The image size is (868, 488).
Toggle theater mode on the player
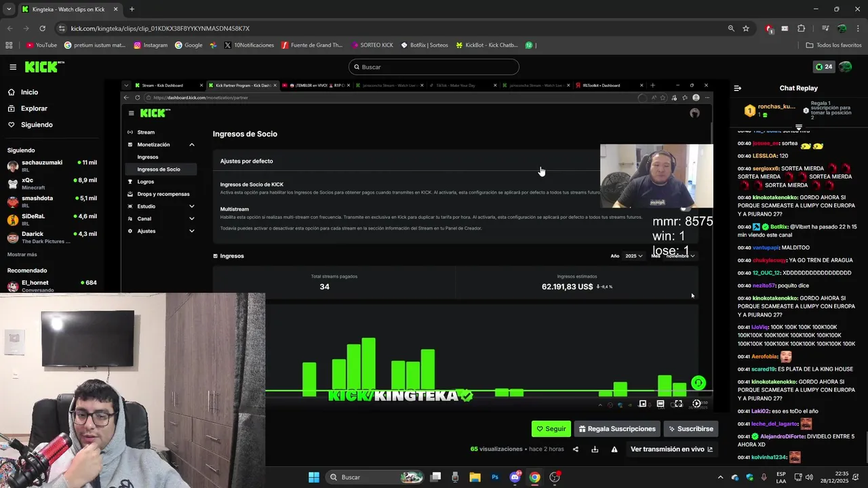[x=660, y=404]
